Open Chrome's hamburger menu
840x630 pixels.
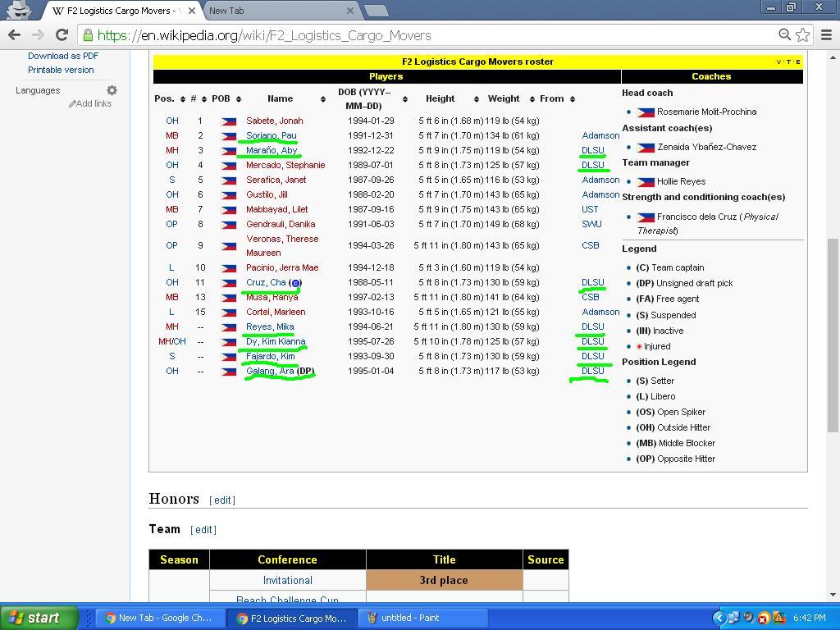(x=827, y=35)
